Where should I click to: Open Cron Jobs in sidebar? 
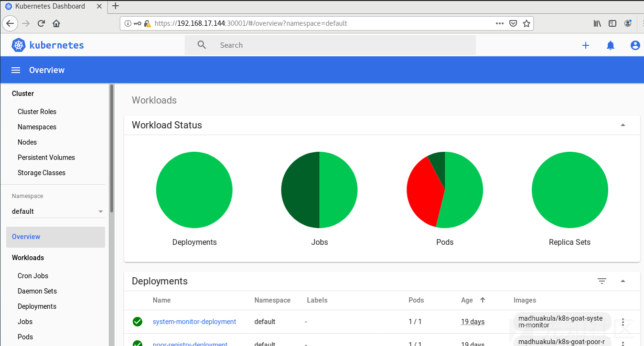click(33, 276)
